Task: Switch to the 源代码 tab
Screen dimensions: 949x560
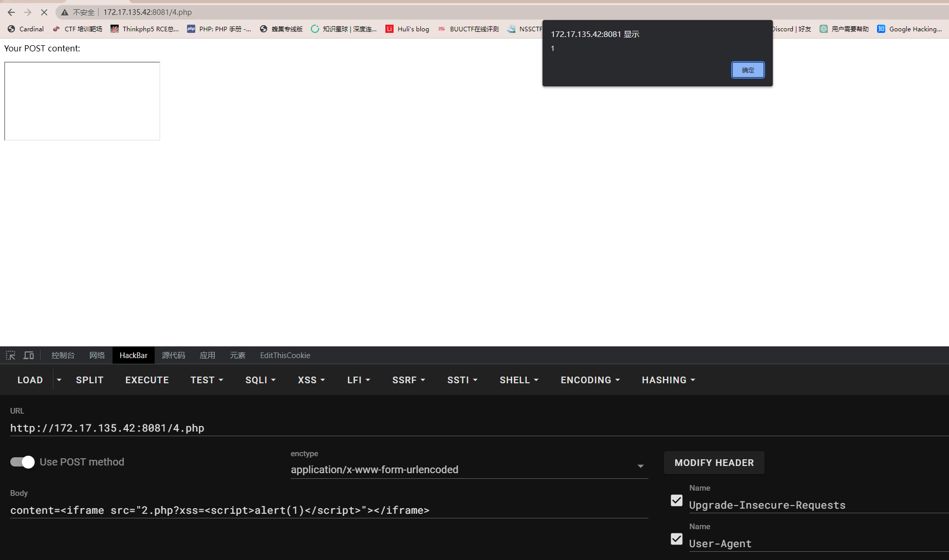Action: point(174,356)
